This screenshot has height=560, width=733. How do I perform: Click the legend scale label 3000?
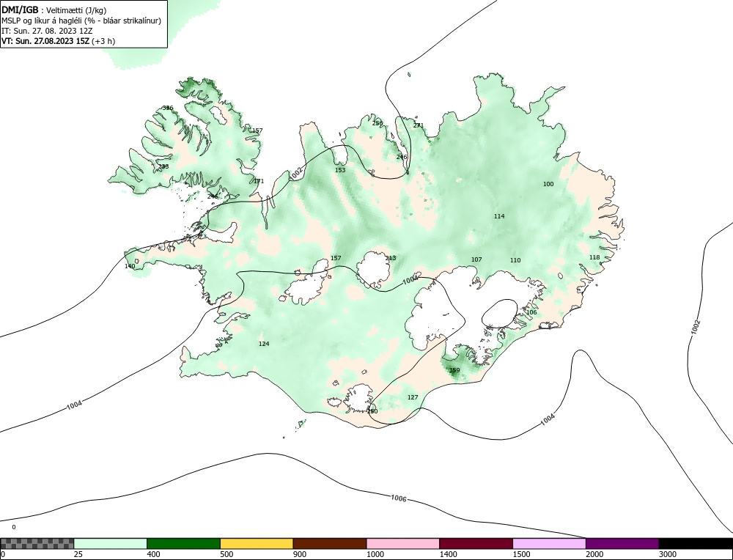click(x=668, y=554)
